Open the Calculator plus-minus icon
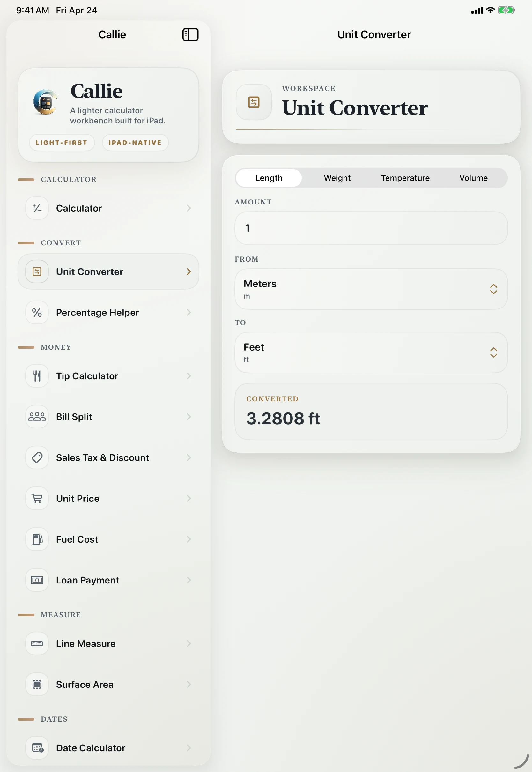The width and height of the screenshot is (532, 772). click(37, 208)
